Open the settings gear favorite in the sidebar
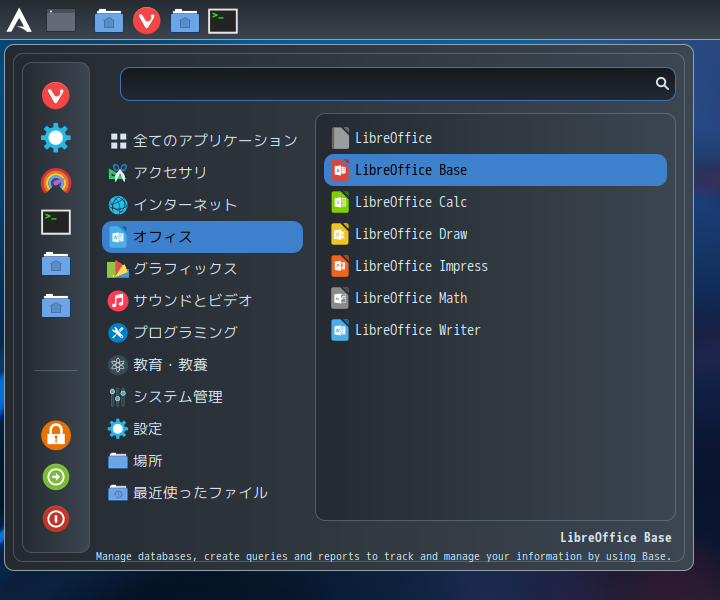Viewport: 720px width, 600px height. click(56, 138)
